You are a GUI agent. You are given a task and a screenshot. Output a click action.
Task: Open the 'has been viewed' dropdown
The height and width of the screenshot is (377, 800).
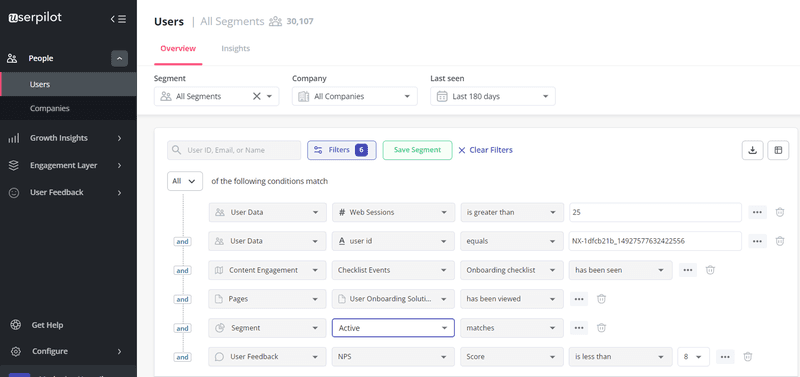(x=512, y=299)
